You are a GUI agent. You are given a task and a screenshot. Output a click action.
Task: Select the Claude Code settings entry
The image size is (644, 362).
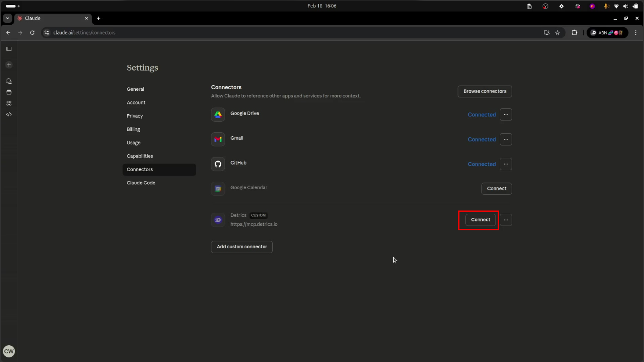pyautogui.click(x=141, y=183)
